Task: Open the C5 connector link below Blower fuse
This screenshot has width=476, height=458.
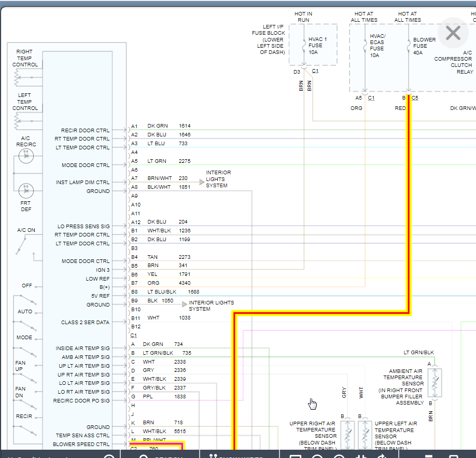Action: click(x=415, y=98)
